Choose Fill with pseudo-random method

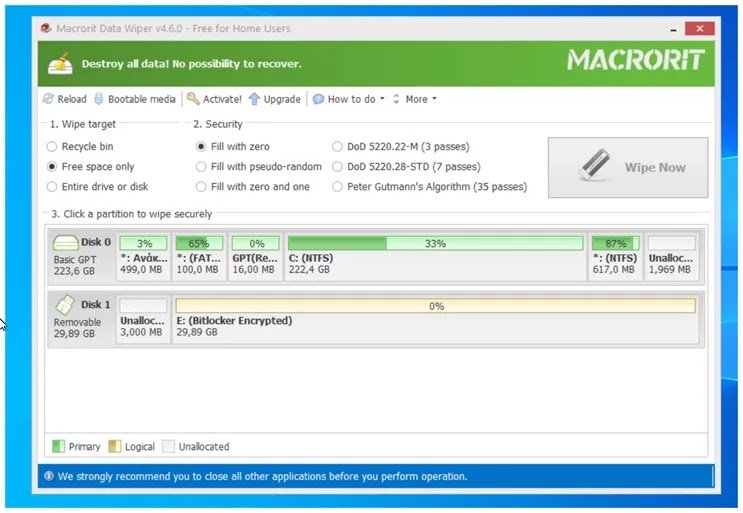(201, 167)
